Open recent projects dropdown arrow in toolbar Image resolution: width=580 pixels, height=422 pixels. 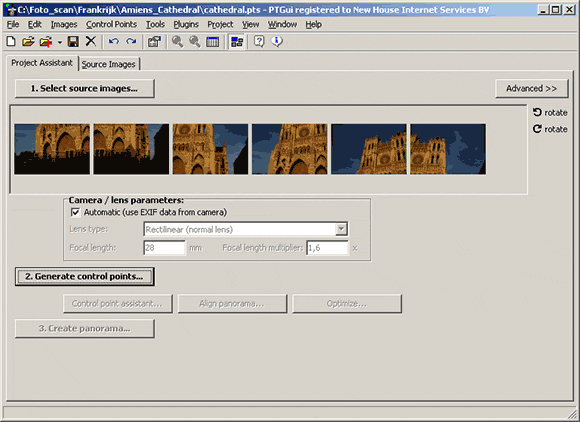(x=60, y=42)
